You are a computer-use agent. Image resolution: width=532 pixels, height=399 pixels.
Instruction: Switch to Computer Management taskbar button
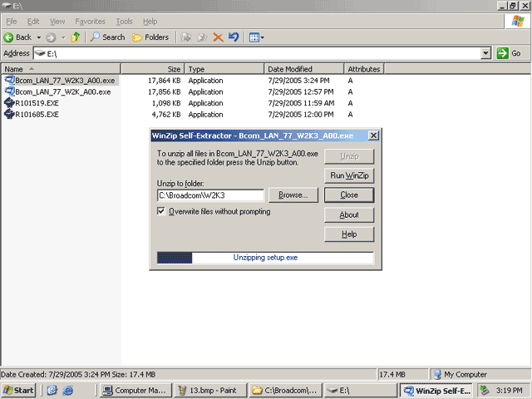(x=135, y=391)
